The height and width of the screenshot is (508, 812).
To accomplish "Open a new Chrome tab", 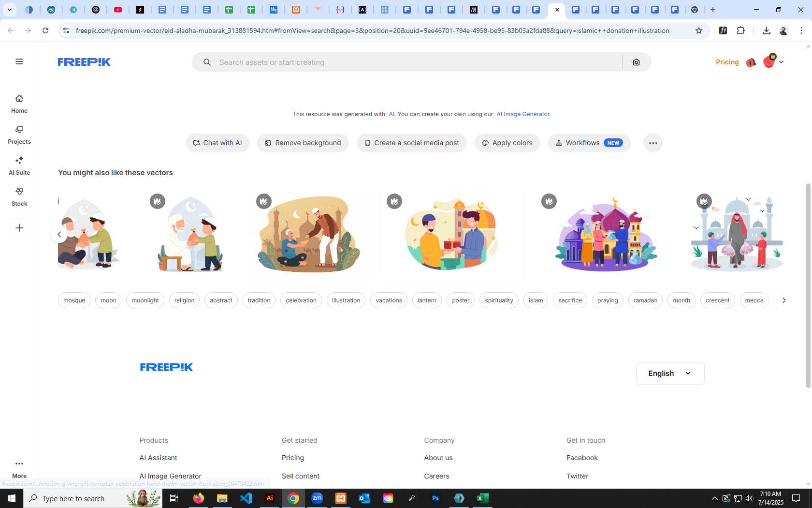I will click(713, 10).
